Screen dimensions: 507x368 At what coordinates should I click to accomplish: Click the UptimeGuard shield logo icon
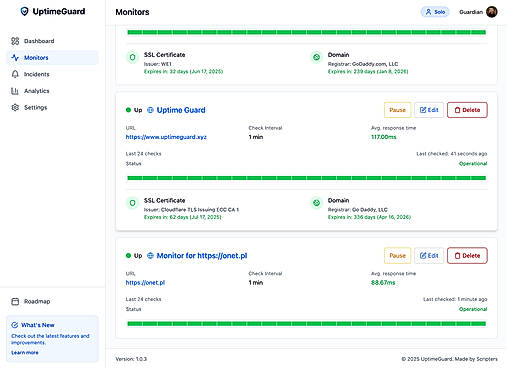(x=24, y=11)
